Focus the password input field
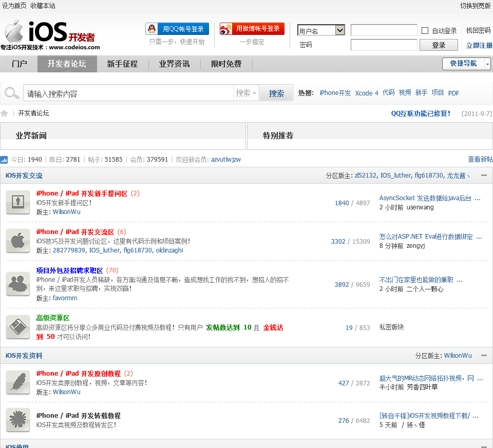This screenshot has height=448, width=493. pyautogui.click(x=384, y=45)
